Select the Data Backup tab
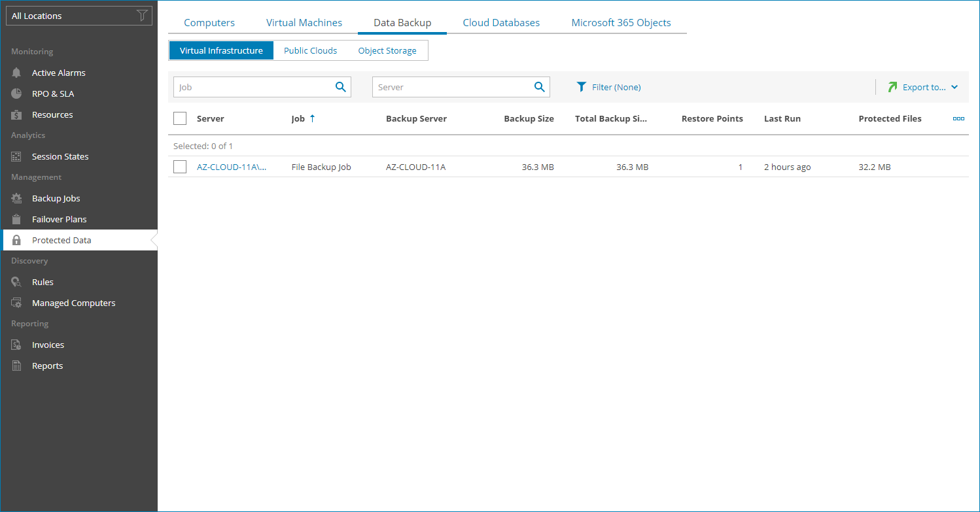Viewport: 980px width, 512px height. [402, 23]
